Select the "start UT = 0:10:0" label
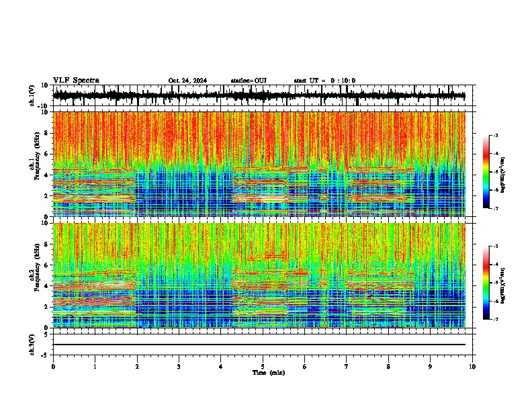 point(324,81)
